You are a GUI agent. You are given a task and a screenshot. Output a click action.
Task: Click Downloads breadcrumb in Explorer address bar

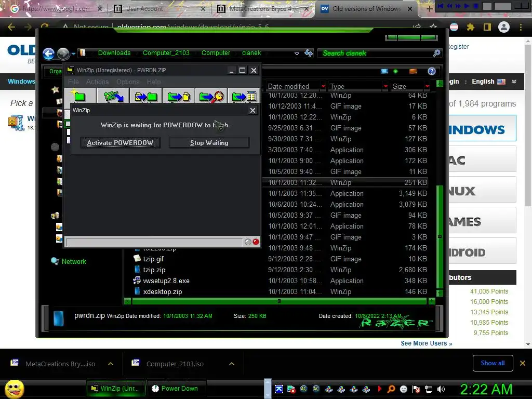click(x=114, y=53)
